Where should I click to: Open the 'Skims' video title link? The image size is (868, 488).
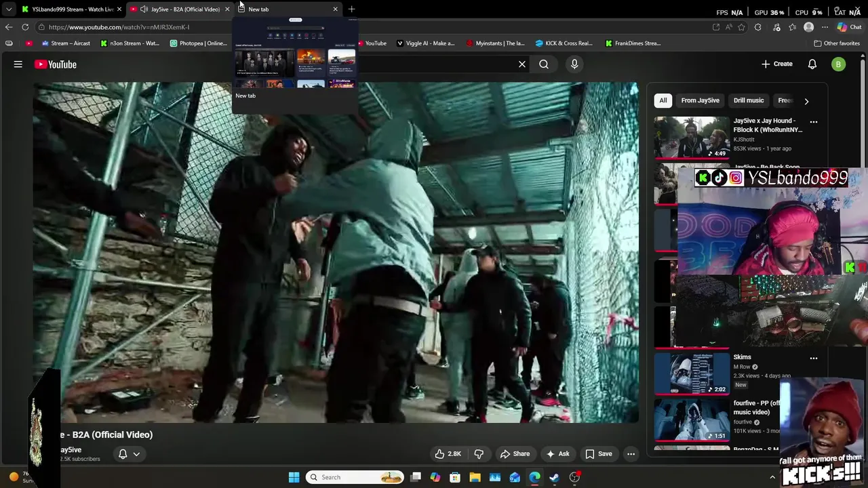742,357
